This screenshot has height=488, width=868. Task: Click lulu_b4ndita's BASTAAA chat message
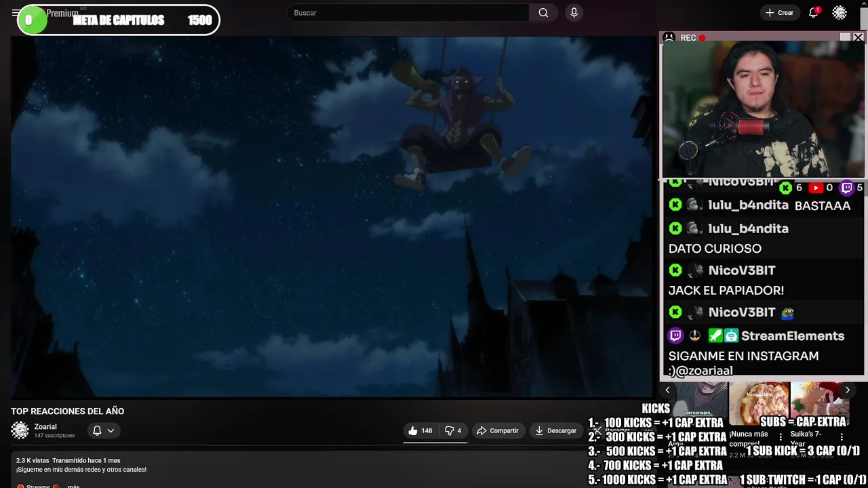click(822, 205)
